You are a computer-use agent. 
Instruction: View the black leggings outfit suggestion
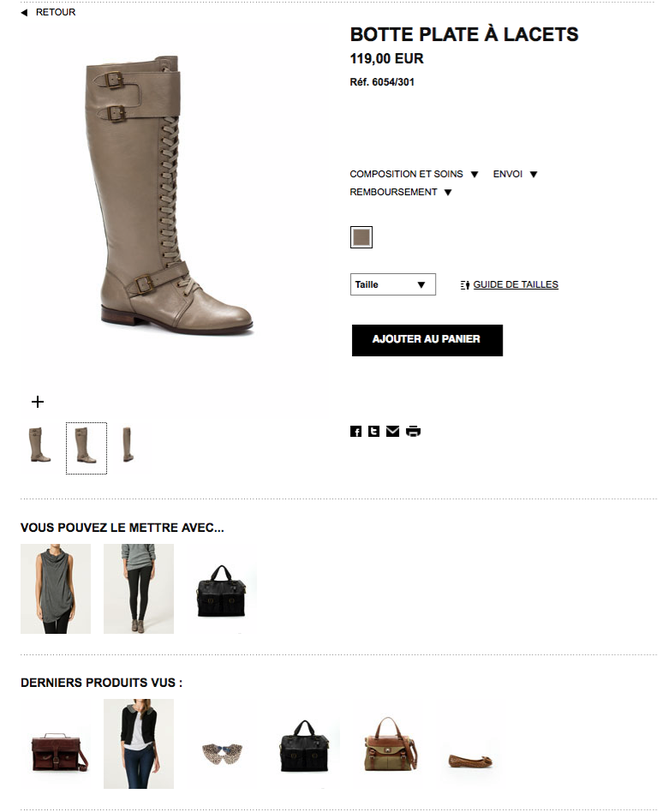(139, 588)
